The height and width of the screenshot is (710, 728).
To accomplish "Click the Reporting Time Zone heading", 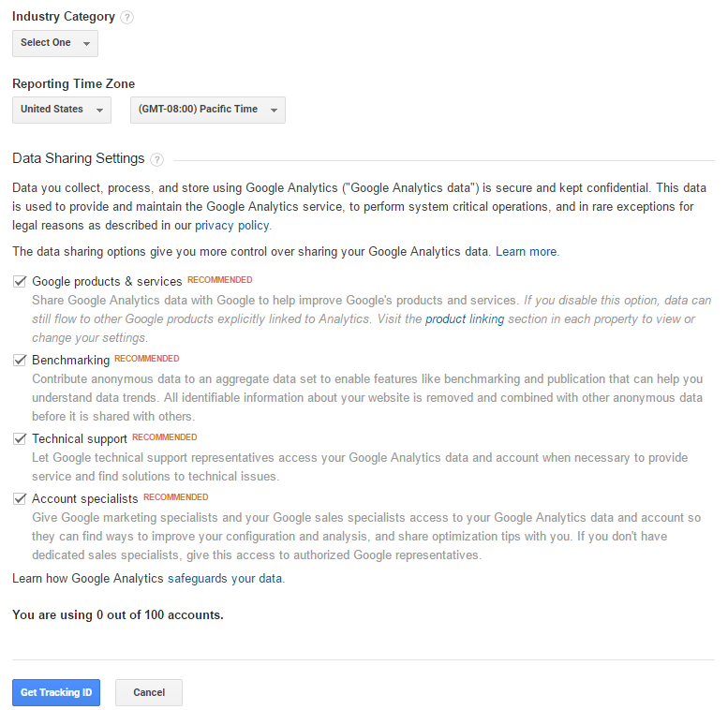I will 73,84.
